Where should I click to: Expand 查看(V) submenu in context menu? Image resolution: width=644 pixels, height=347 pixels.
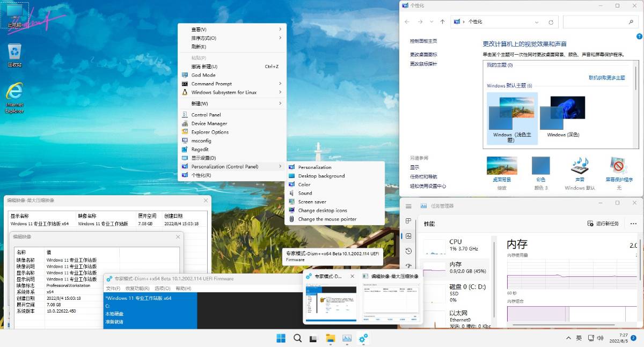[x=232, y=29]
